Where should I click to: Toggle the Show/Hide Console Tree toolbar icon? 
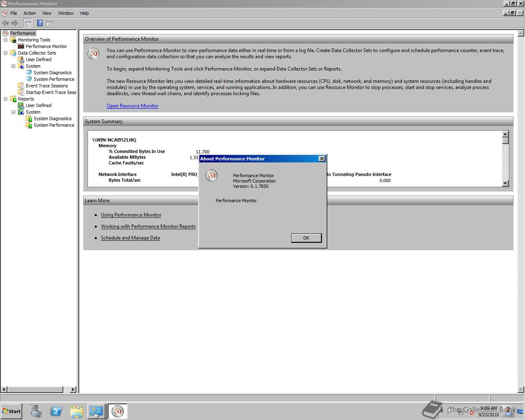27,23
